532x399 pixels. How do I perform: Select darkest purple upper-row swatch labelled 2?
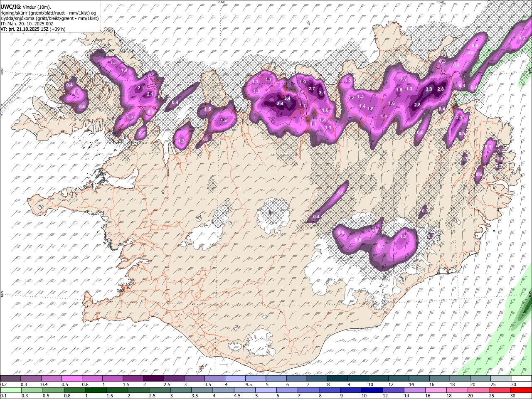(x=153, y=379)
